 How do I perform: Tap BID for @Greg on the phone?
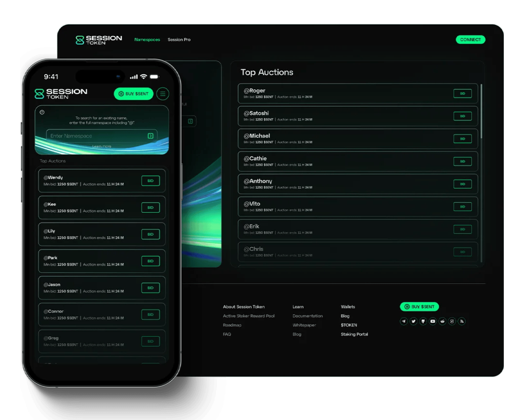tap(150, 341)
